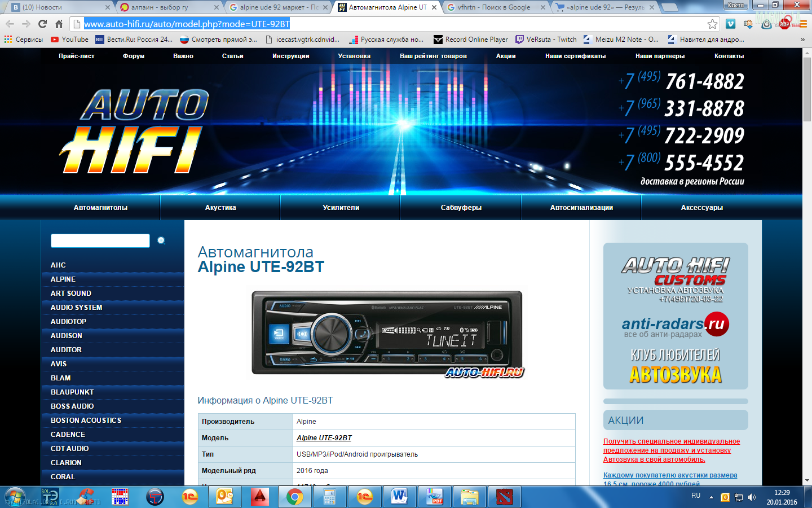Viewport: 812px width, 508px height.
Task: Click the AdBlock extension icon
Action: [x=784, y=24]
